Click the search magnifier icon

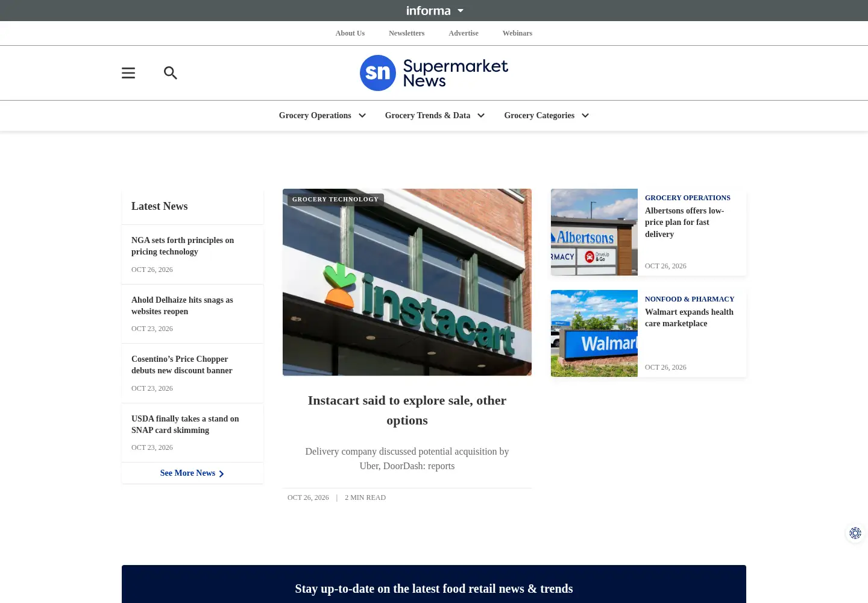[171, 73]
